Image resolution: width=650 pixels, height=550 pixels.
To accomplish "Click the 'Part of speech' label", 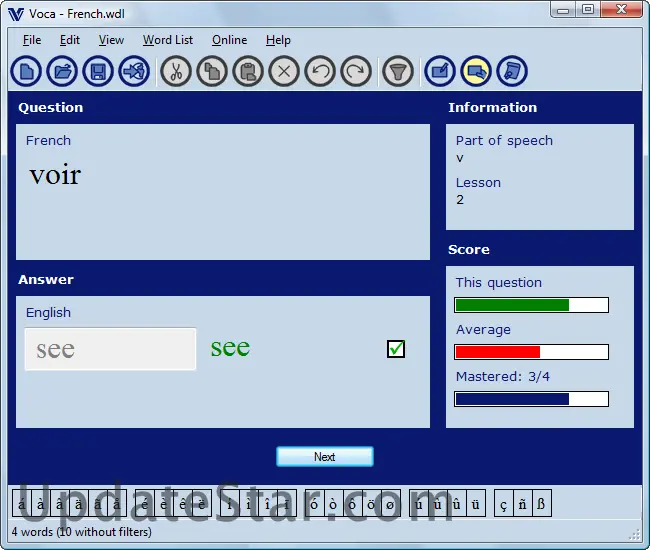I will point(504,141).
